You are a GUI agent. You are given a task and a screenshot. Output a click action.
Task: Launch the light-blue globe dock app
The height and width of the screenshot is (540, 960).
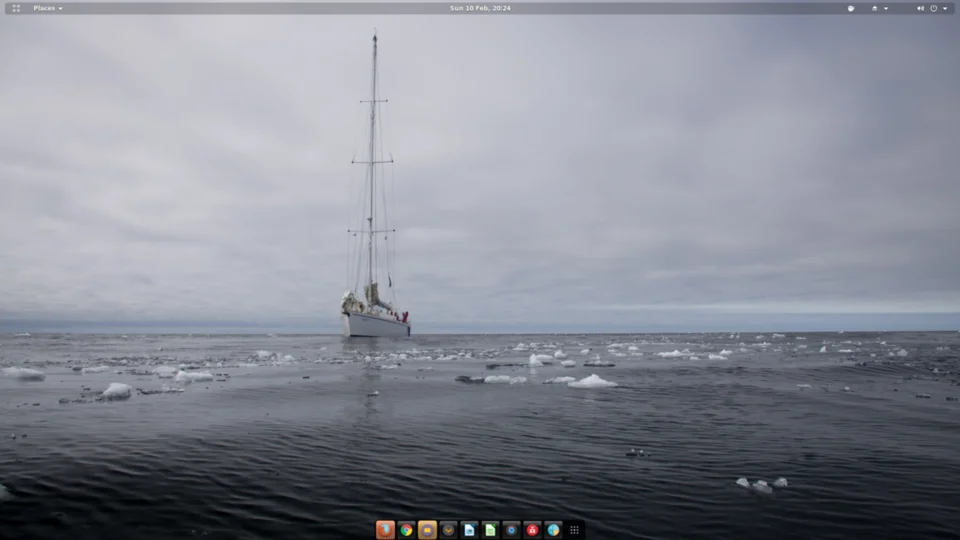tap(553, 530)
